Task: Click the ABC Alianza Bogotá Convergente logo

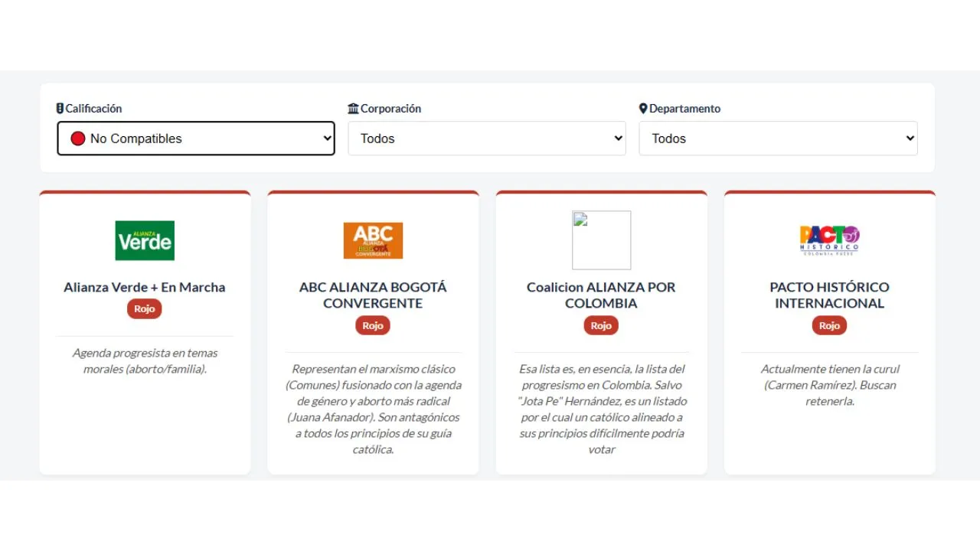Action: coord(373,240)
